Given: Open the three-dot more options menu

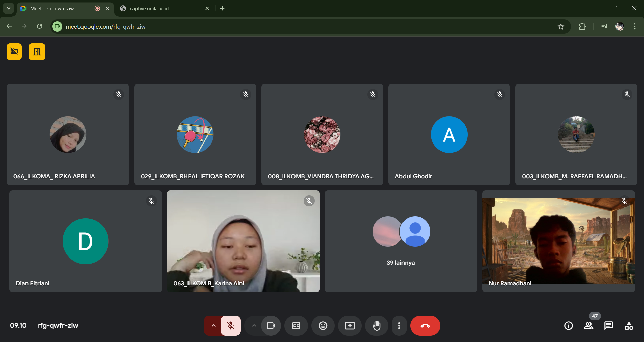Looking at the screenshot, I should pos(399,326).
